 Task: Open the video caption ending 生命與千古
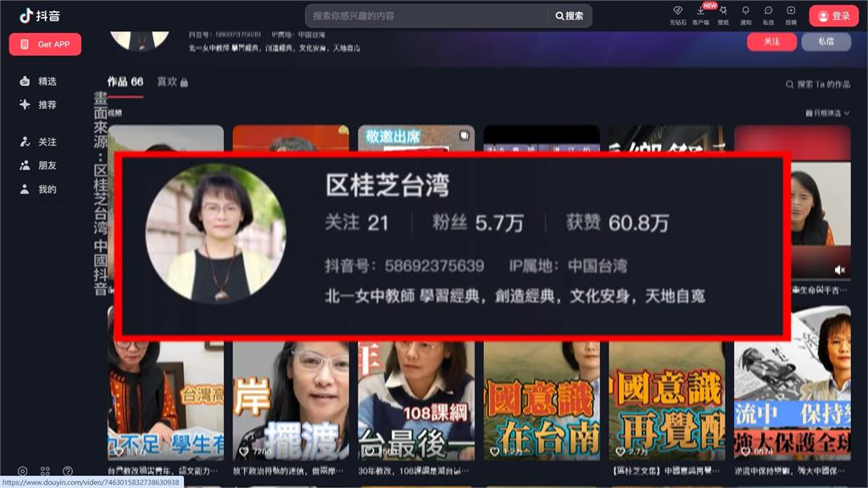[x=820, y=290]
